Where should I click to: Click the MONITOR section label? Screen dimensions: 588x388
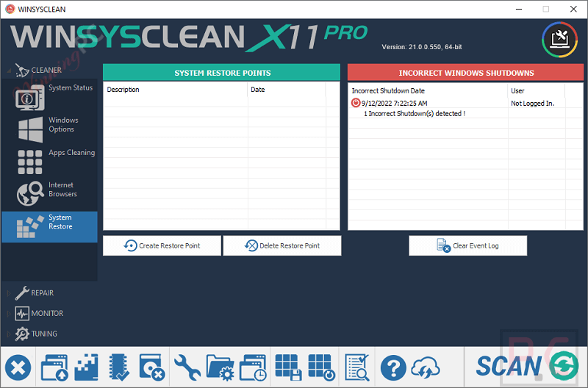(x=47, y=313)
